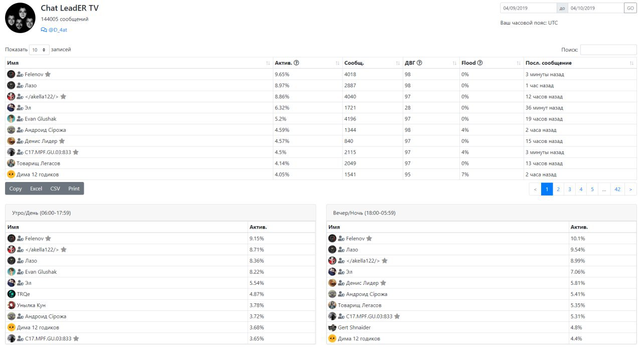Click Унылка Кун avatar in Утро/День table
The height and width of the screenshot is (364, 642).
click(x=11, y=305)
